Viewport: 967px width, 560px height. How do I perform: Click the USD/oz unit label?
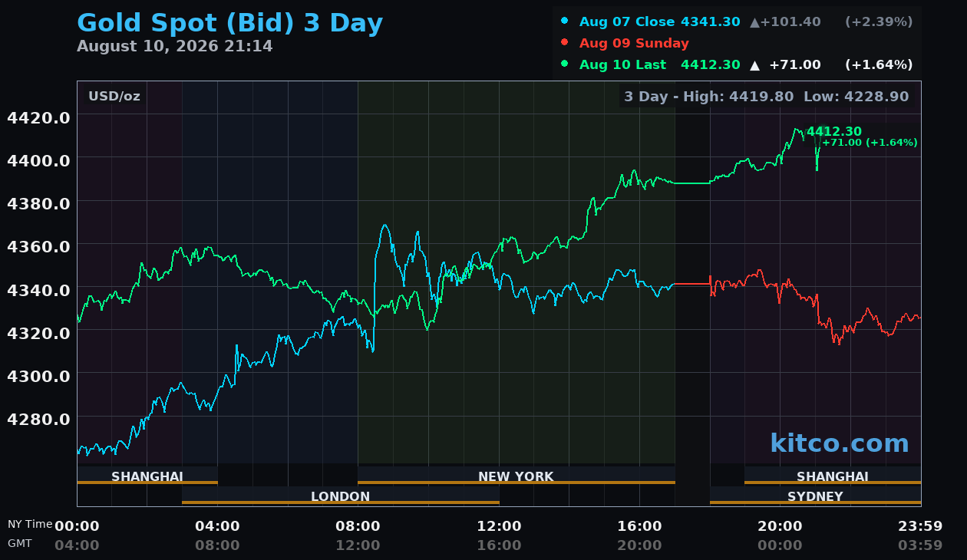tap(114, 97)
